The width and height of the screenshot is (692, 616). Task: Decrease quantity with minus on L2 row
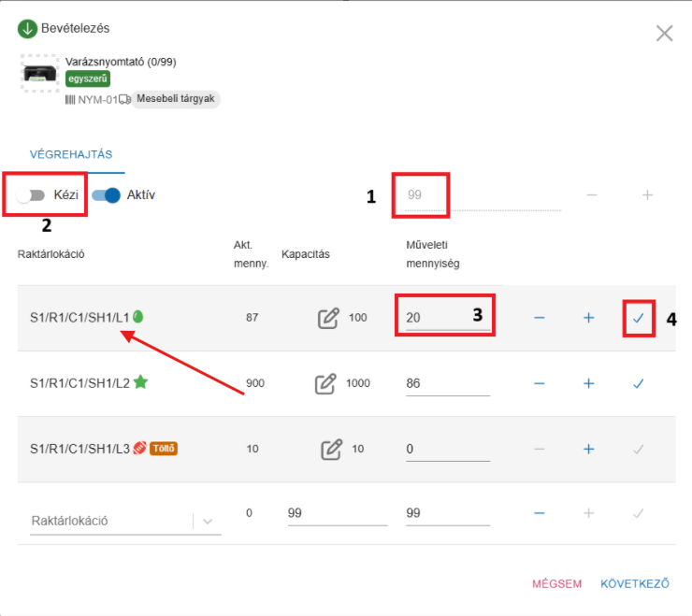click(540, 383)
